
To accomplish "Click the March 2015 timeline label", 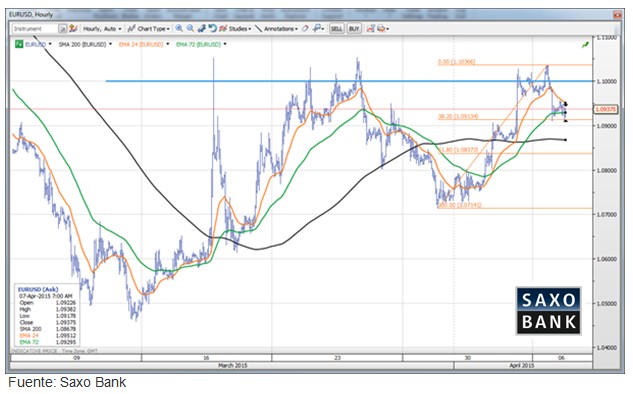I will [233, 366].
